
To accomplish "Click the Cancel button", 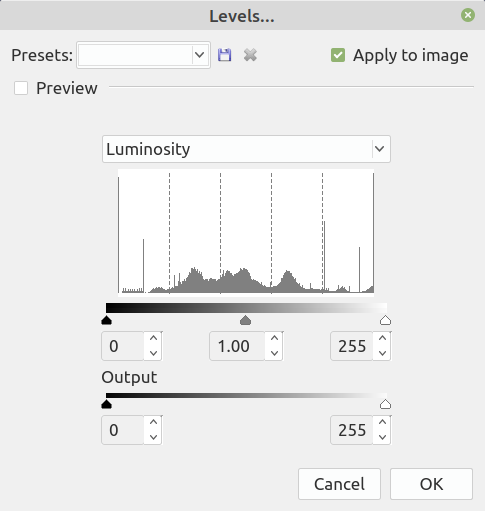I will click(x=339, y=484).
